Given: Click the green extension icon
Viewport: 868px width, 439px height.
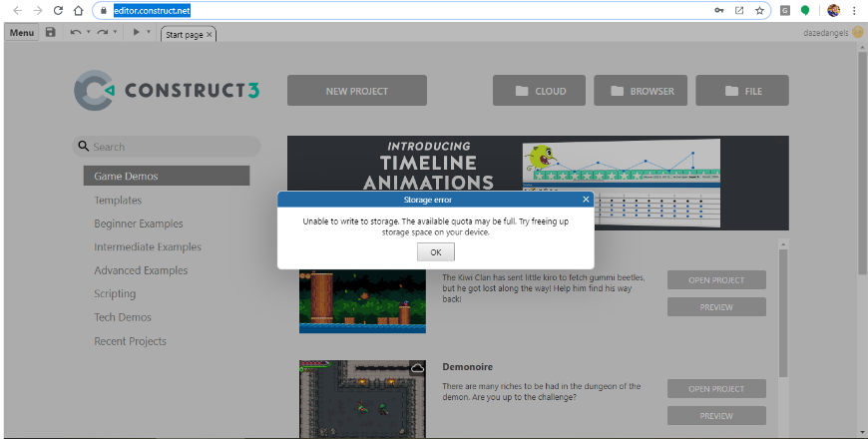Looking at the screenshot, I should click(805, 11).
